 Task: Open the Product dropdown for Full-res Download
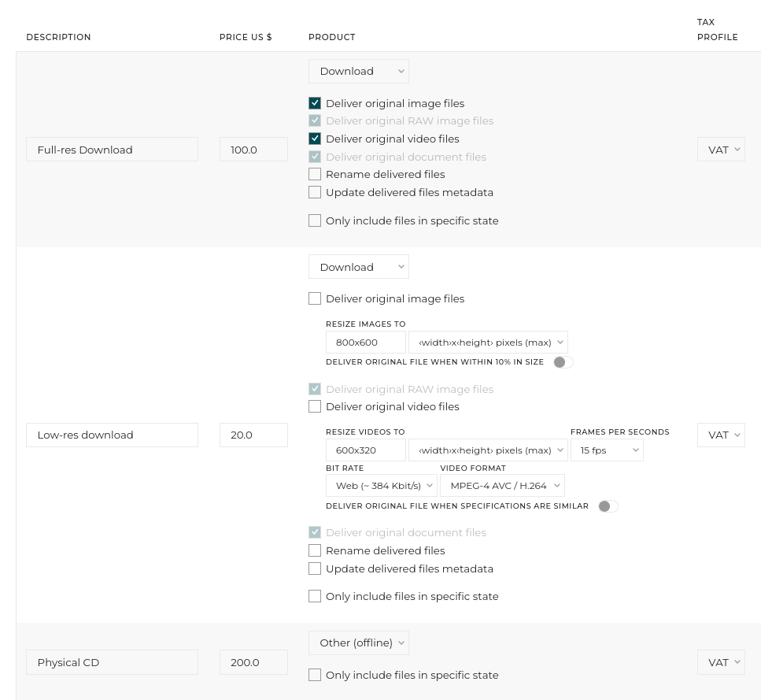358,71
